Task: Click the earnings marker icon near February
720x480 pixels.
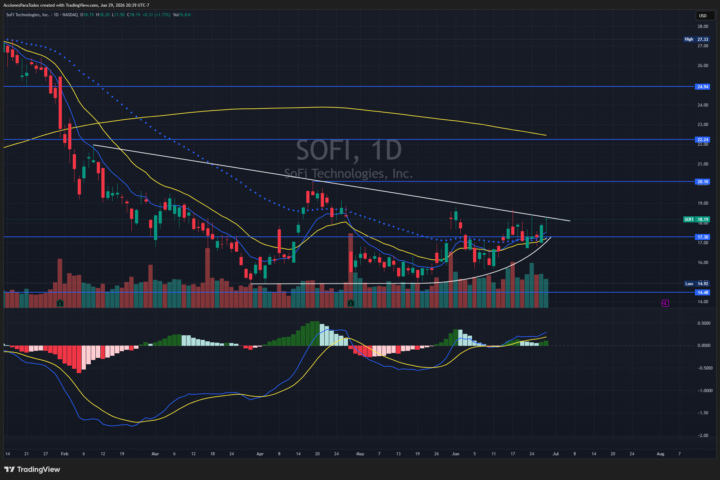Action: (x=60, y=304)
